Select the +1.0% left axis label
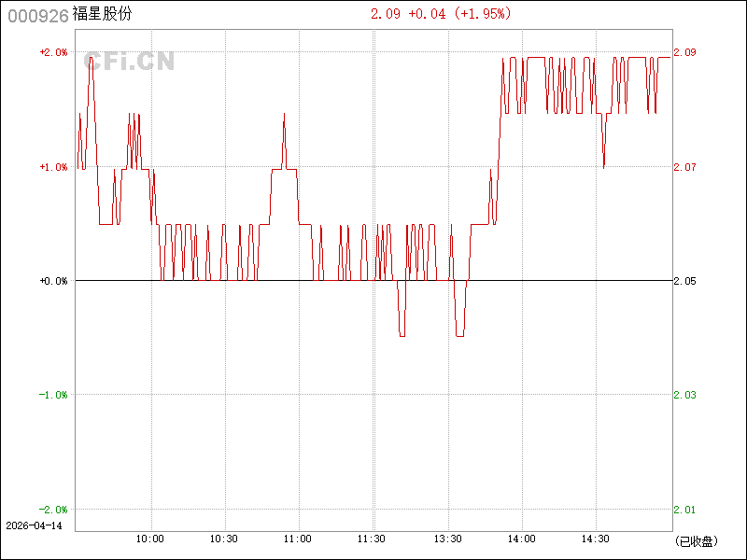 [53, 167]
